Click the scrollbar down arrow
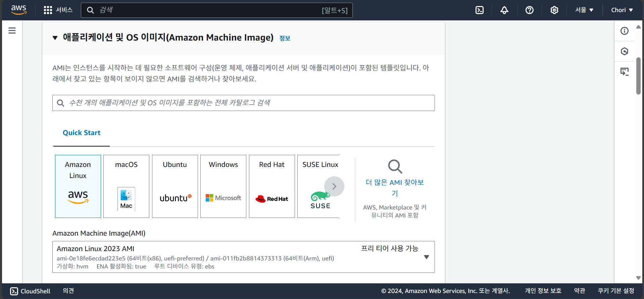 638,278
